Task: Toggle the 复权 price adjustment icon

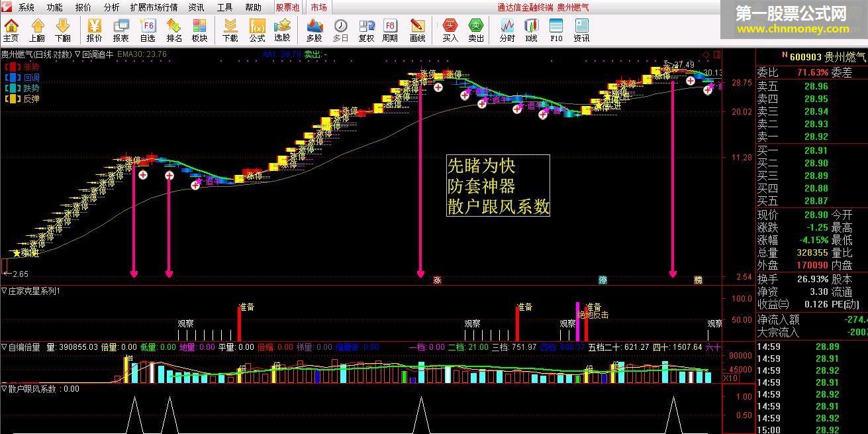Action: tap(366, 30)
